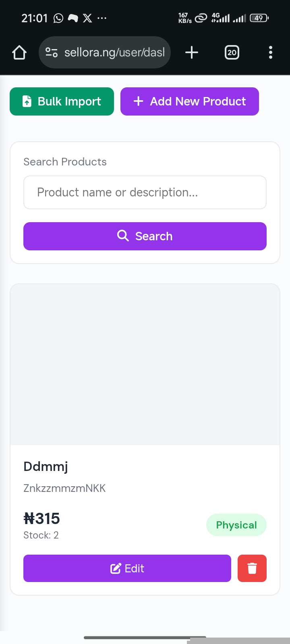Open browser three-dot overflow menu
Screen dimensions: 290x644
click(270, 52)
